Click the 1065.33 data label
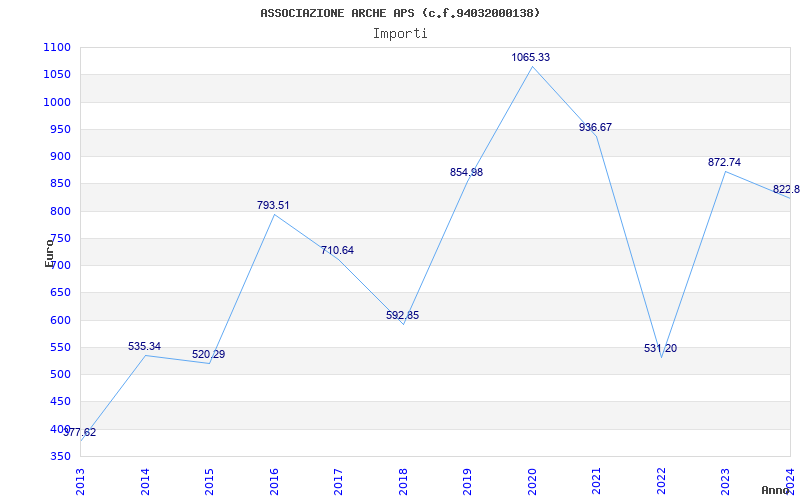Image resolution: width=800 pixels, height=500 pixels. pyautogui.click(x=531, y=57)
